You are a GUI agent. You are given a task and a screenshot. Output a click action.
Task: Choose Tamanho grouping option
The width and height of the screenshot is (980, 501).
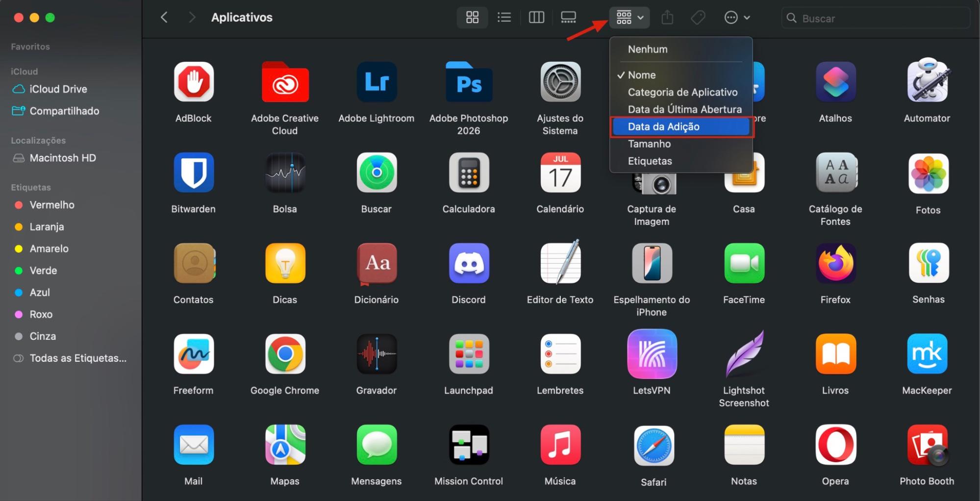(681, 144)
